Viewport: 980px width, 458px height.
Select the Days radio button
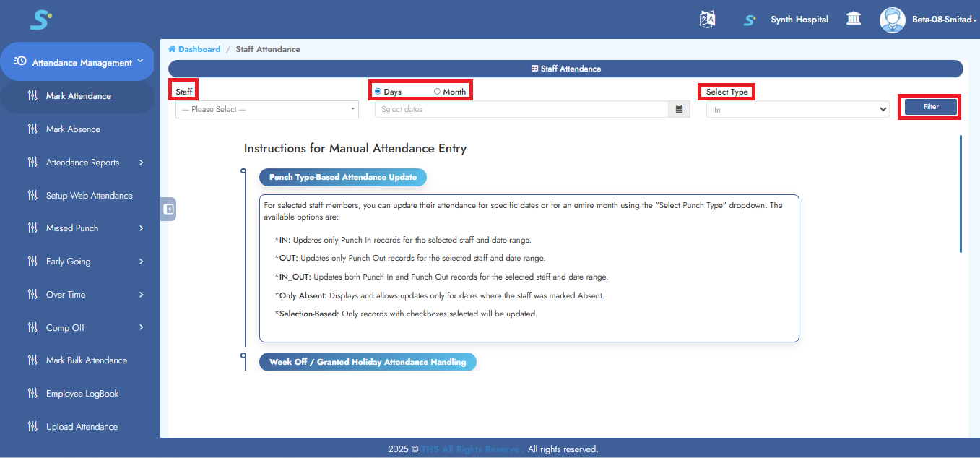378,92
